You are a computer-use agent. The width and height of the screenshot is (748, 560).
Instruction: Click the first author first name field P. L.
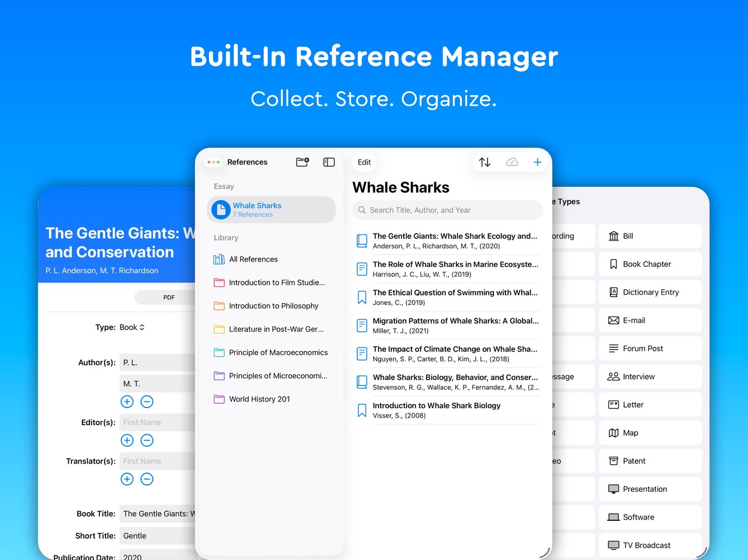tap(157, 363)
